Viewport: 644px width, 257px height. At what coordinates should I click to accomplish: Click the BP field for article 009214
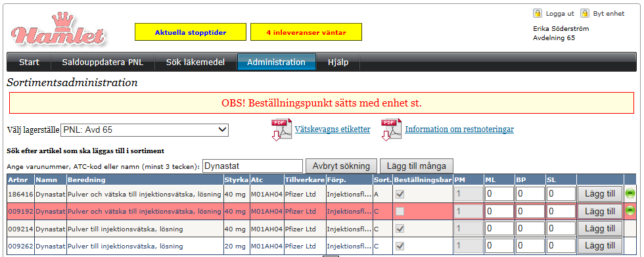(x=530, y=229)
